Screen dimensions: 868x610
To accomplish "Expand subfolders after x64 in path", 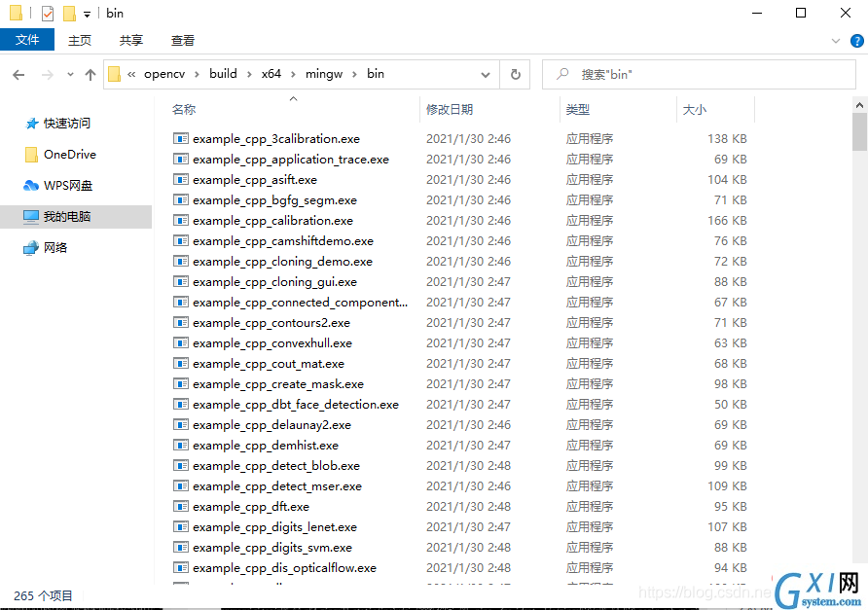I will pos(293,75).
